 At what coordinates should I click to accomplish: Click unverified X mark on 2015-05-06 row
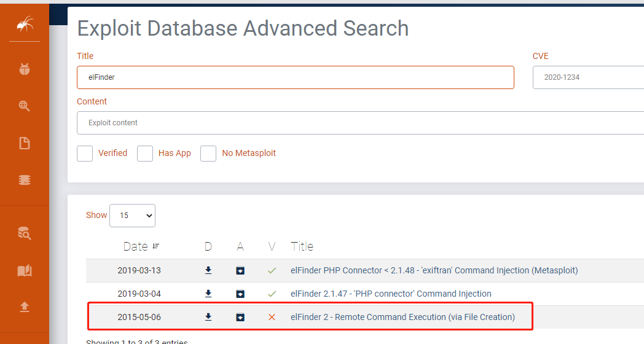click(x=272, y=318)
